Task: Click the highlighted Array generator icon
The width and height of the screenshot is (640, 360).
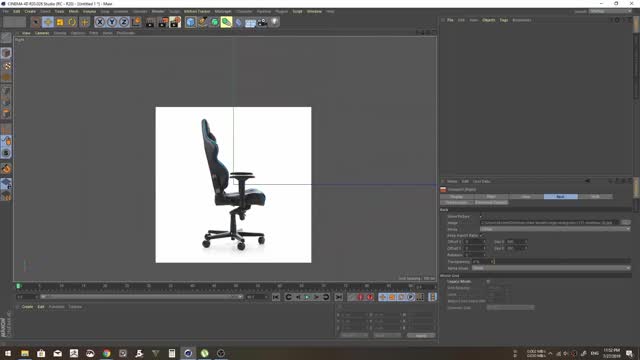Action: coord(226,22)
